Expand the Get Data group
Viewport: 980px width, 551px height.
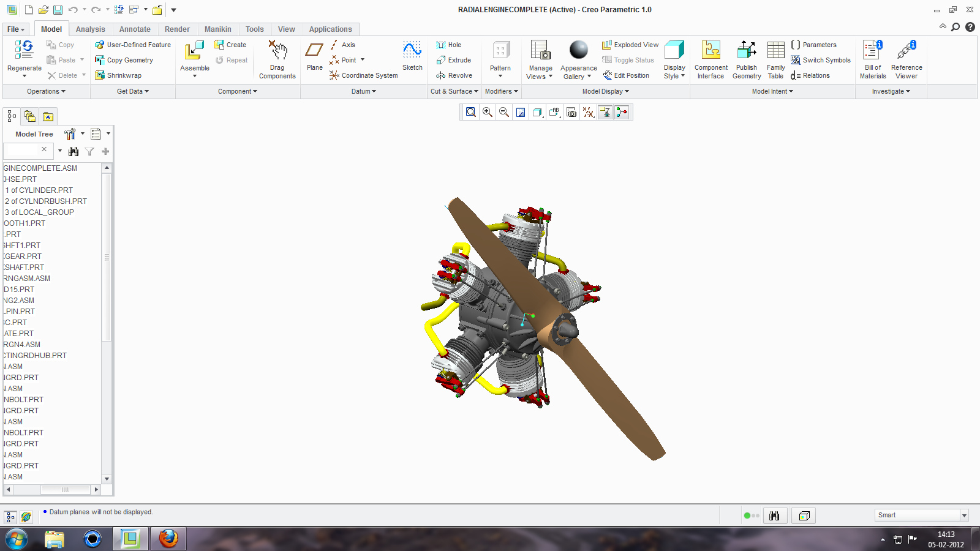[x=133, y=91]
